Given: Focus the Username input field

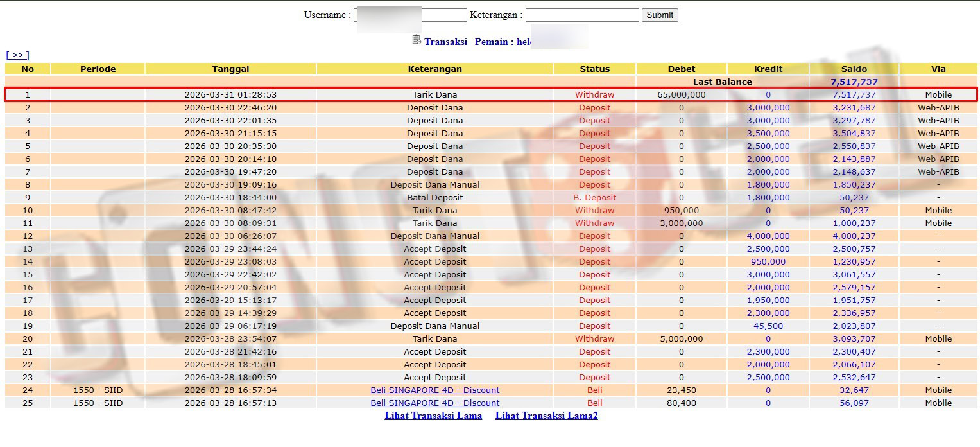Looking at the screenshot, I should tap(410, 15).
